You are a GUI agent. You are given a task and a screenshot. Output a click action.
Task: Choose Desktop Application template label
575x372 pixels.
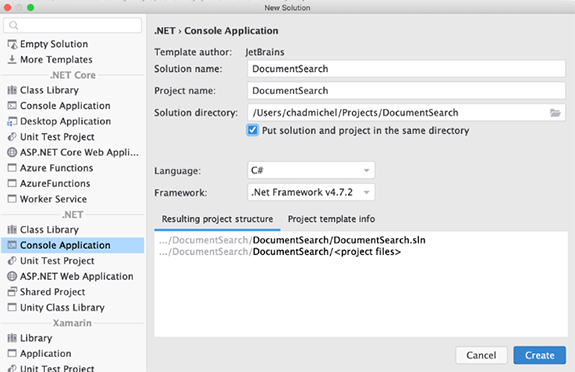tap(65, 121)
